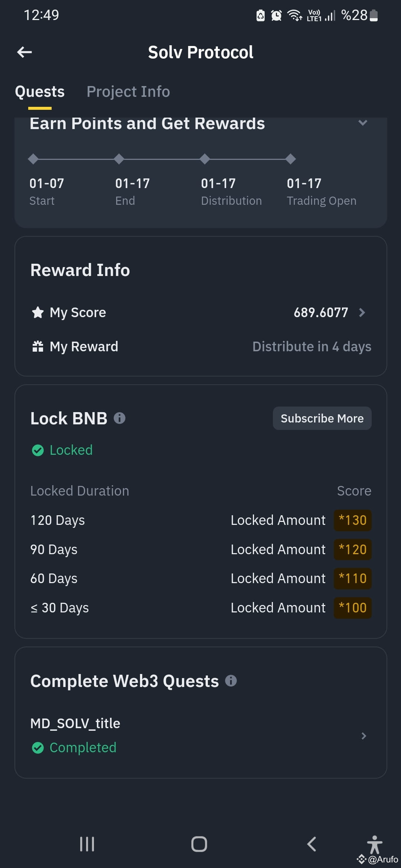
Task: Tap the green Locked checkmark status
Action: click(x=62, y=450)
